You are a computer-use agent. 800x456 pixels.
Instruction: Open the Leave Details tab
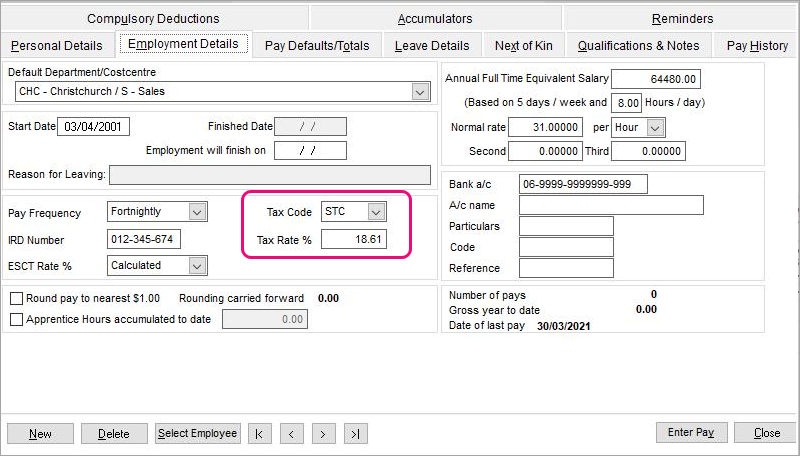tap(432, 46)
